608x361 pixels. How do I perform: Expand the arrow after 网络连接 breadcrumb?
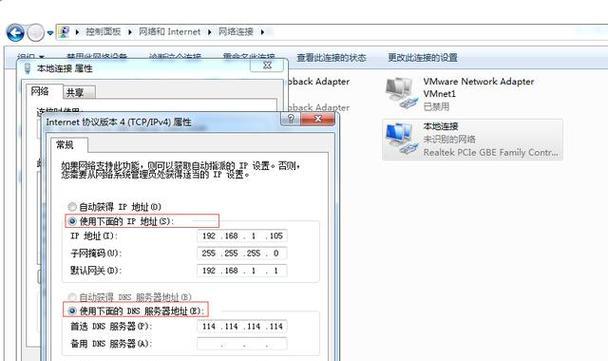pos(263,32)
